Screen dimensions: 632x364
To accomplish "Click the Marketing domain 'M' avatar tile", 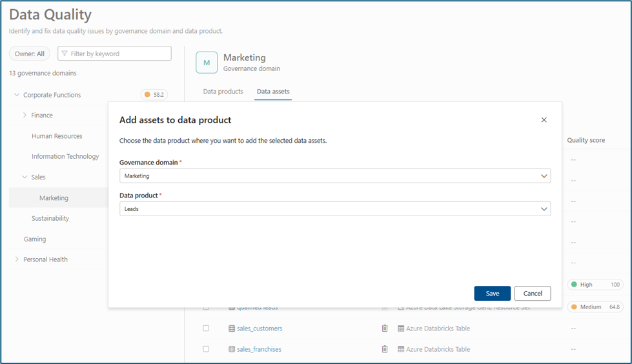I will coord(207,63).
